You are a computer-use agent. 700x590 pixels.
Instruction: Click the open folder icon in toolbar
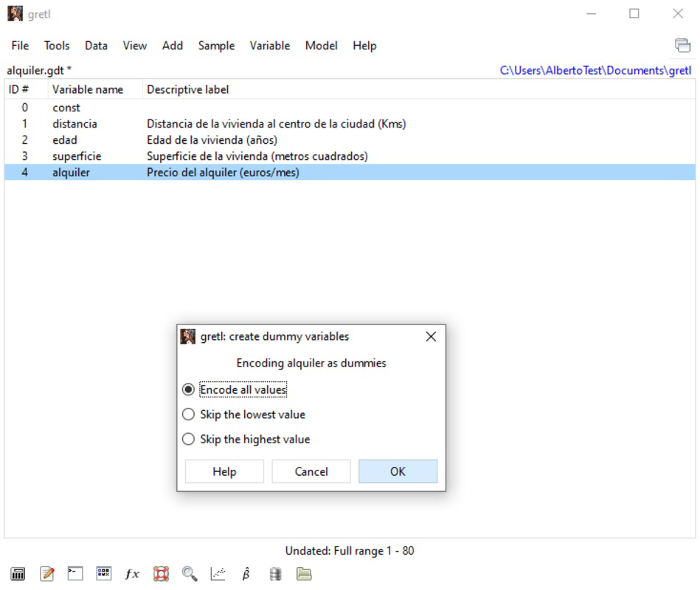pos(304,574)
